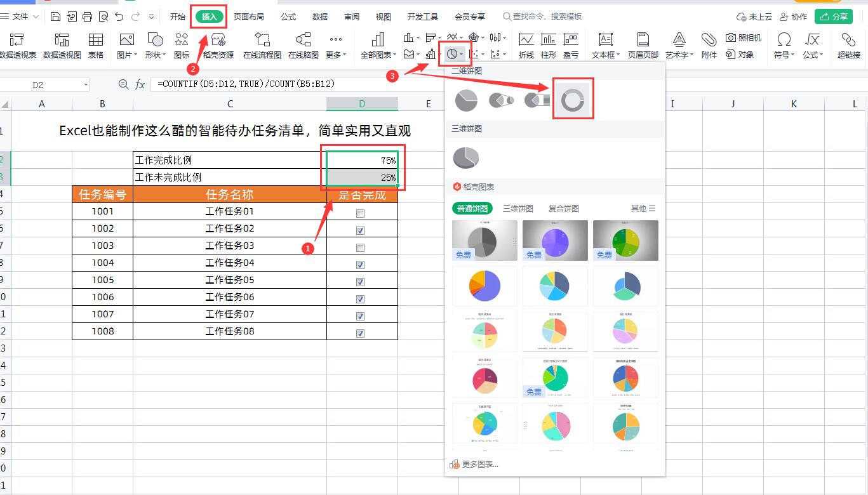The width and height of the screenshot is (868, 495).
Task: Insert a 折线 line sparkline
Action: pos(527,45)
